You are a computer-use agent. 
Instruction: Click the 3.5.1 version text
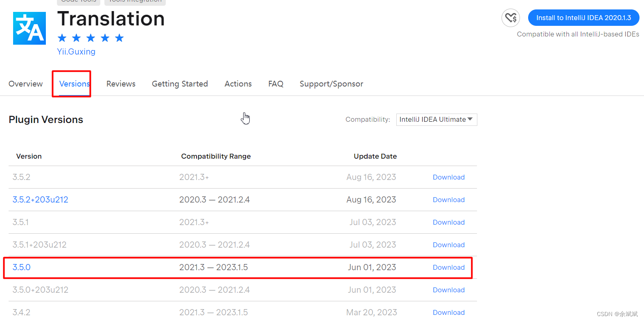pos(20,222)
